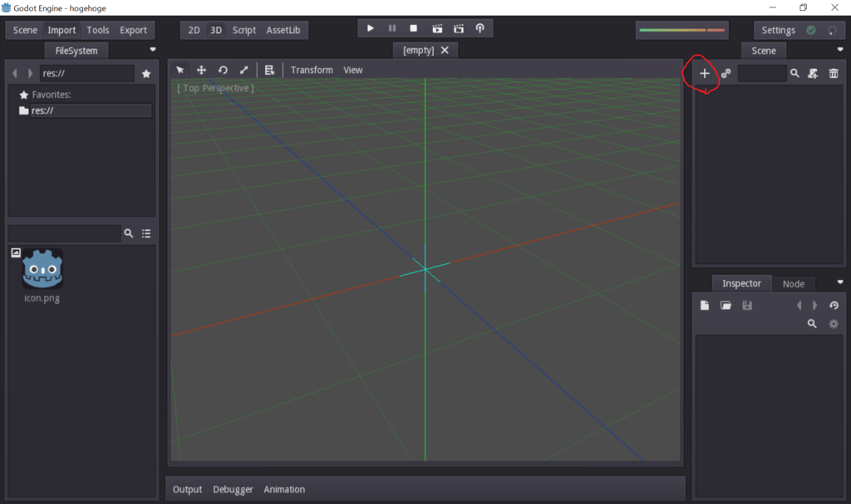Viewport: 851px width, 504px height.
Task: Select the icon.png file name label
Action: (x=42, y=298)
